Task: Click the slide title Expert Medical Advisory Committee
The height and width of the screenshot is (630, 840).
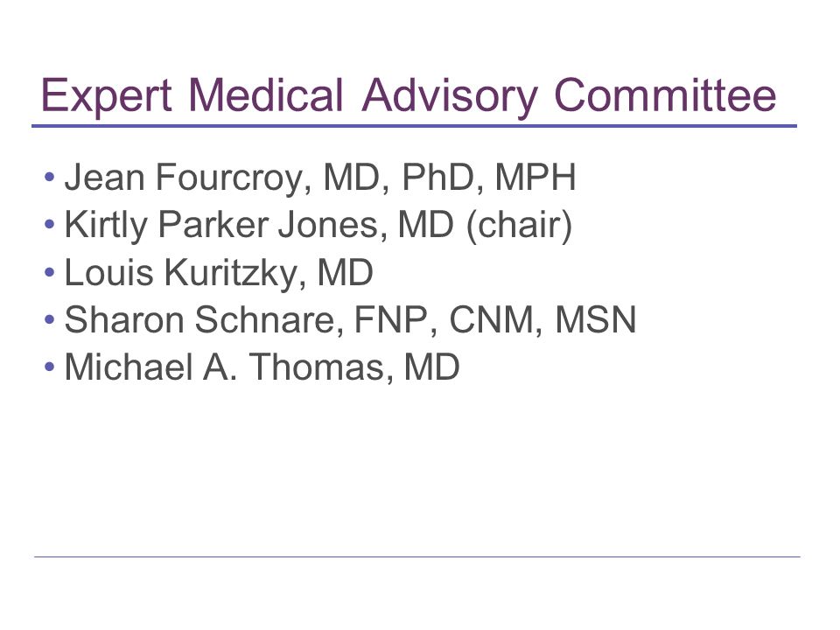Action: 409,95
